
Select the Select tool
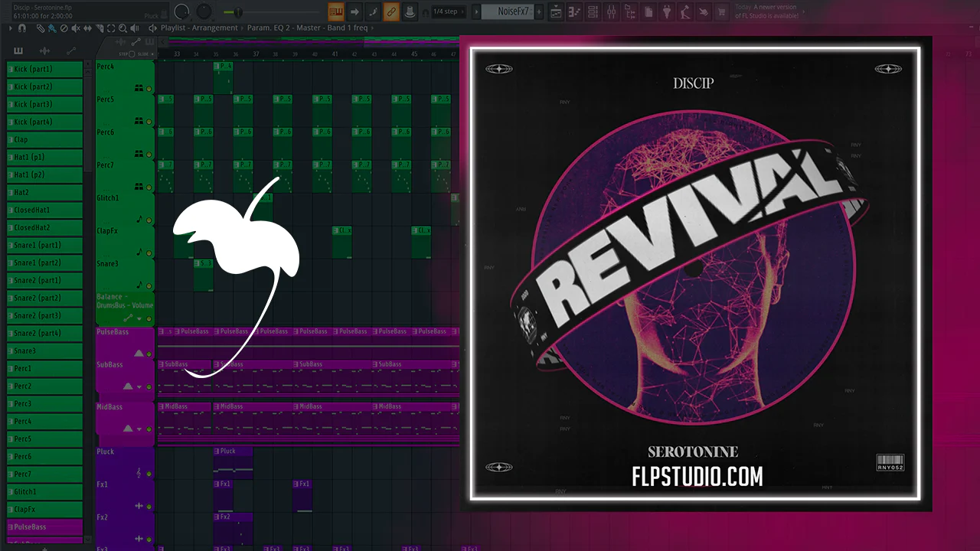click(111, 28)
